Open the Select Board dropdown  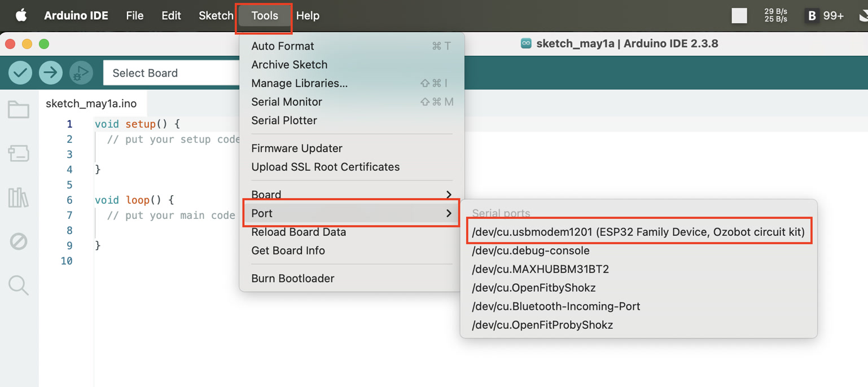tap(172, 73)
